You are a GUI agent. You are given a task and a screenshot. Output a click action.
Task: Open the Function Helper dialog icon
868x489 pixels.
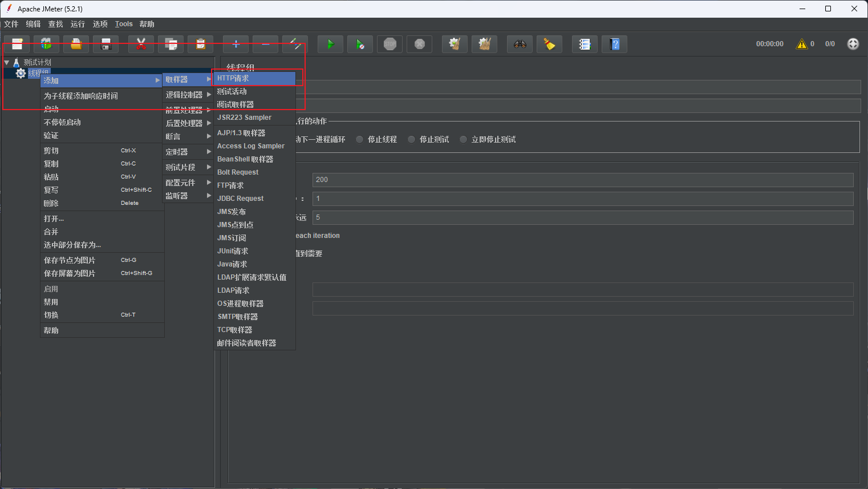tap(585, 44)
